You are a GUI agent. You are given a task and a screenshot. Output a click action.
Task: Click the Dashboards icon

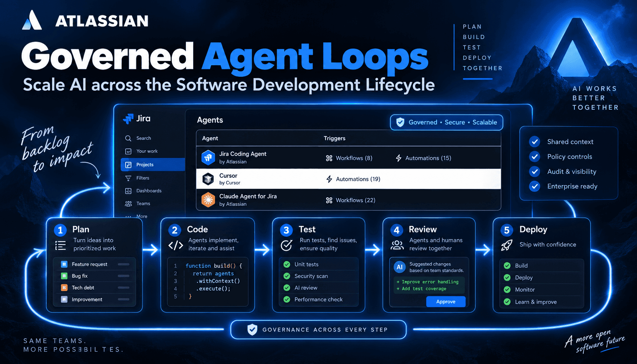(x=128, y=191)
